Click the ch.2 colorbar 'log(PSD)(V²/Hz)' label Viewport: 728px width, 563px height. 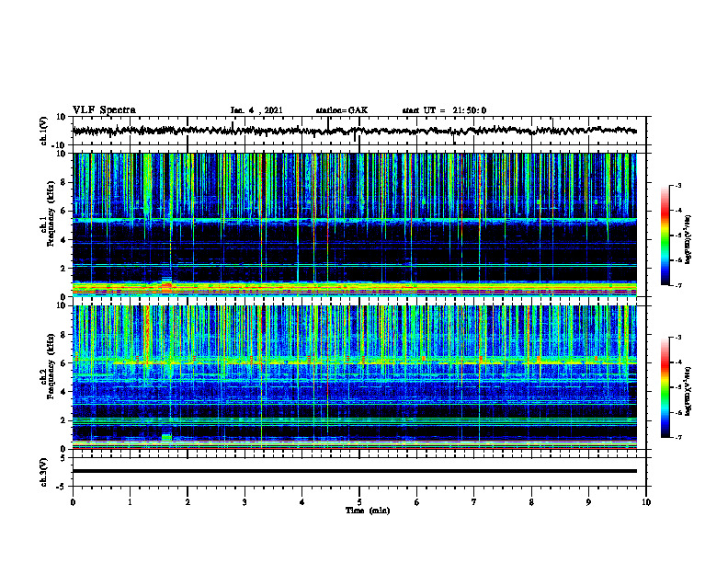[688, 391]
